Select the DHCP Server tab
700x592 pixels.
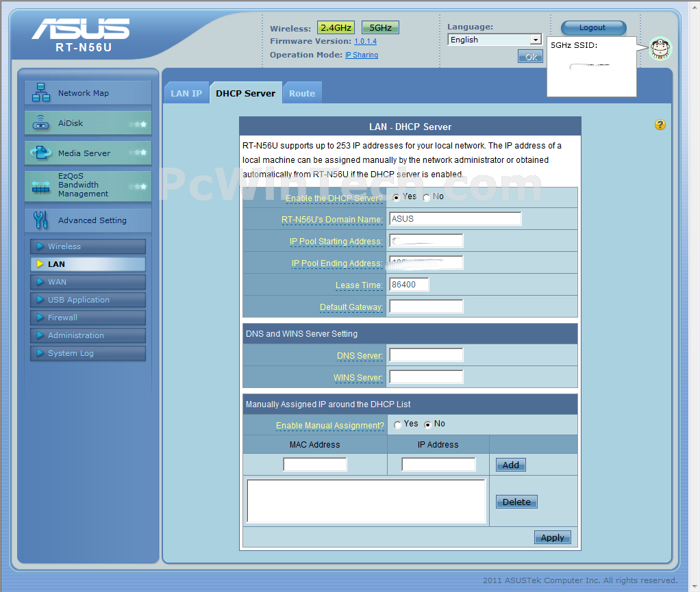pyautogui.click(x=245, y=93)
